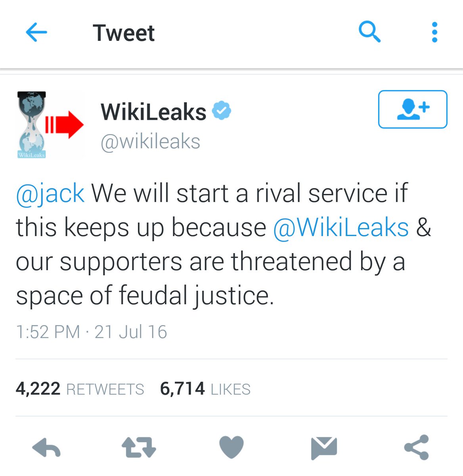Like the tweet with heart icon
463x476 pixels.
click(231, 447)
